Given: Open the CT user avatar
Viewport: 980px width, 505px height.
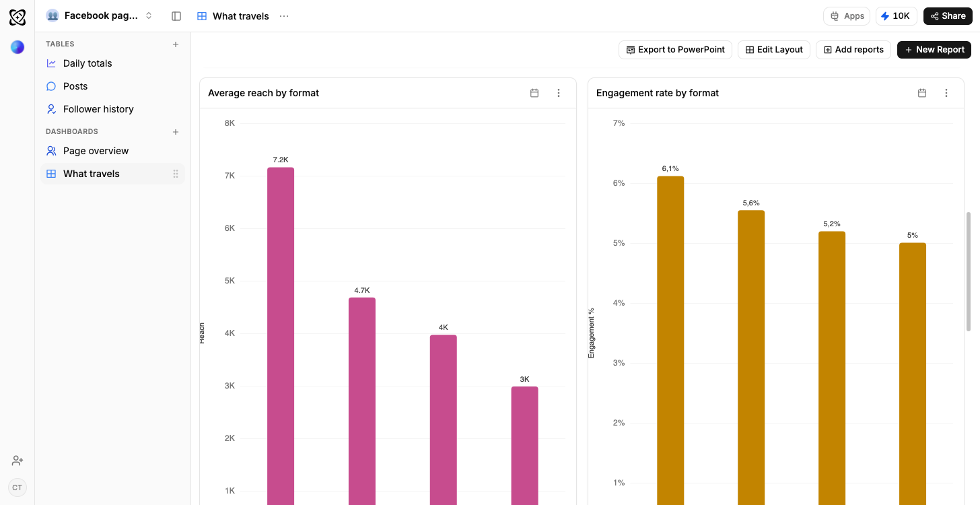Looking at the screenshot, I should click(x=17, y=487).
